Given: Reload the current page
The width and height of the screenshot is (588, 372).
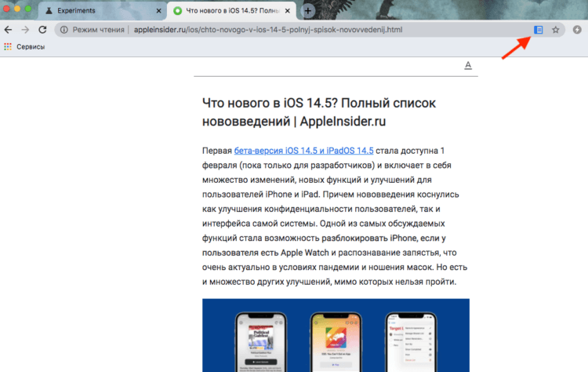Looking at the screenshot, I should pyautogui.click(x=42, y=30).
